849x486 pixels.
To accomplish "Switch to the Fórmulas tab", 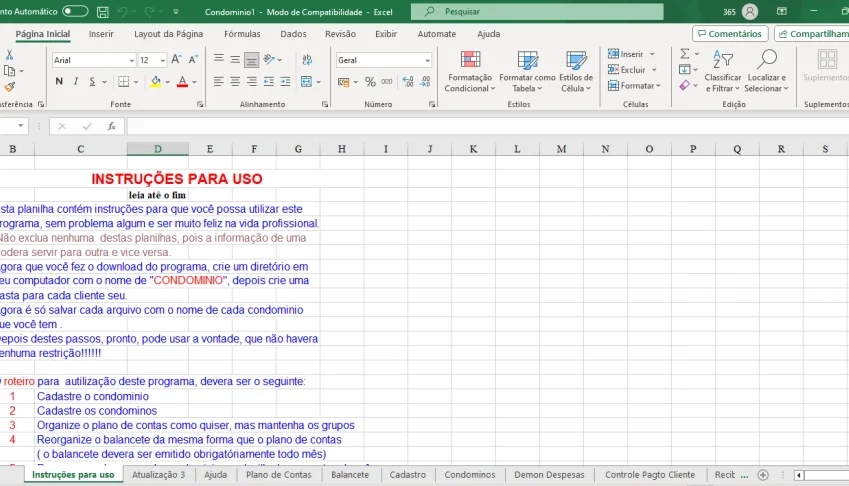I will [x=242, y=34].
